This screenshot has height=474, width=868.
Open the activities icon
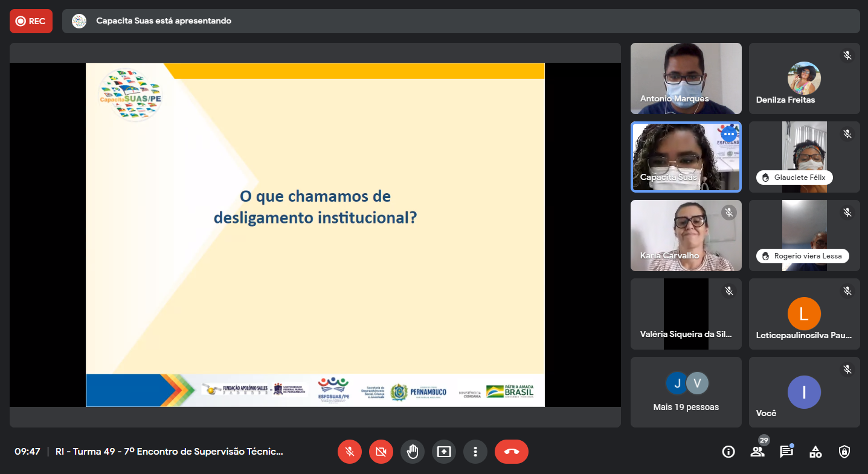tap(815, 452)
